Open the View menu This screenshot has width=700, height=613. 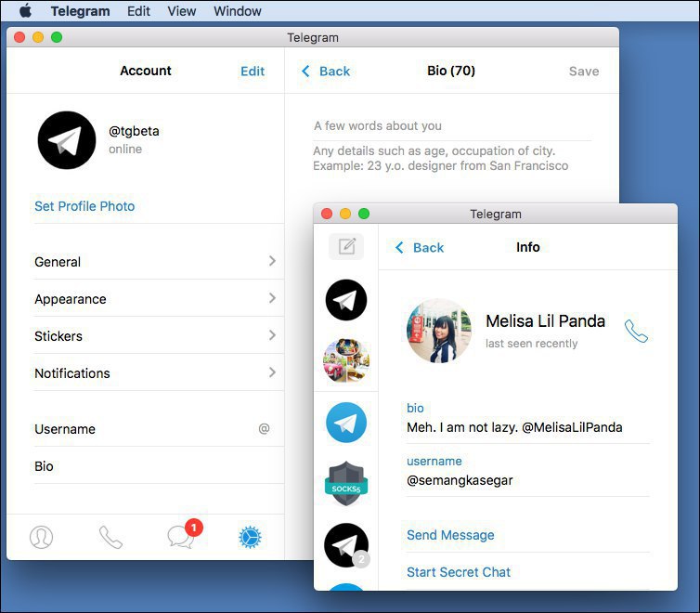182,11
